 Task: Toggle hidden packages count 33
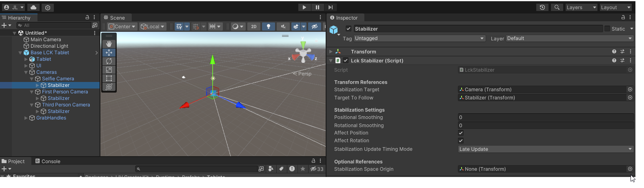[x=317, y=169]
